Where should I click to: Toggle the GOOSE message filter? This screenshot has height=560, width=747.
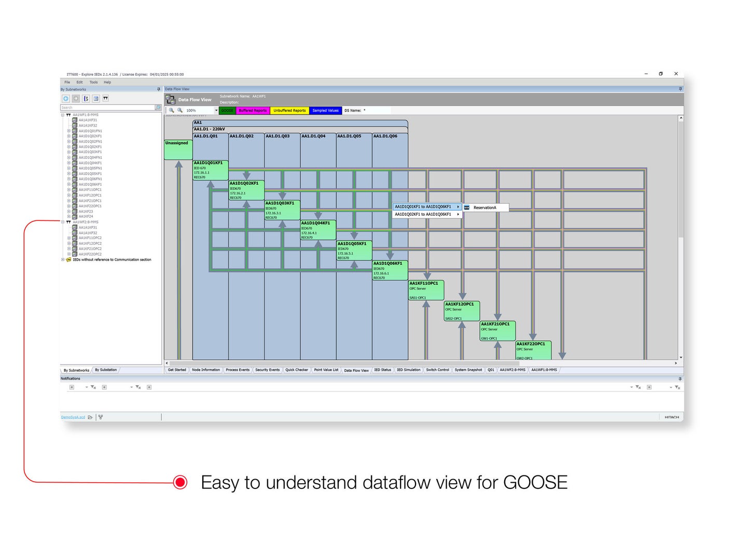(227, 110)
